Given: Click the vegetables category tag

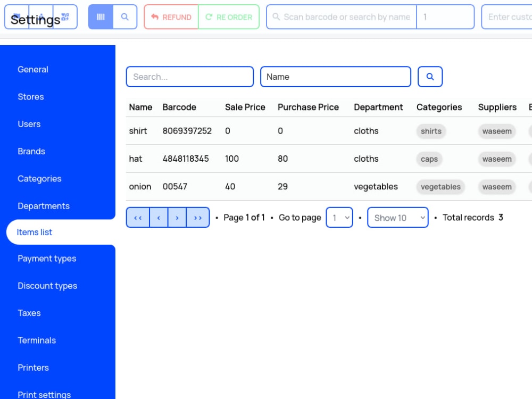Looking at the screenshot, I should pyautogui.click(x=440, y=187).
